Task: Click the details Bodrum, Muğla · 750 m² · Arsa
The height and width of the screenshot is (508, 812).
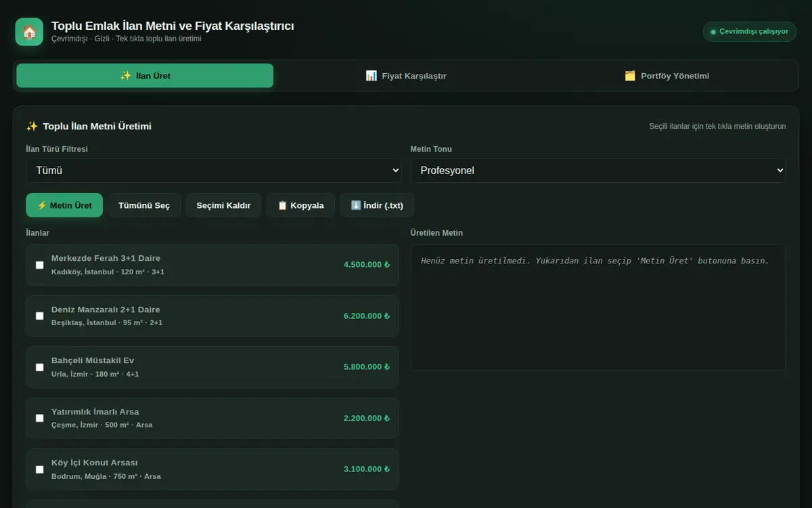Action: 106,476
